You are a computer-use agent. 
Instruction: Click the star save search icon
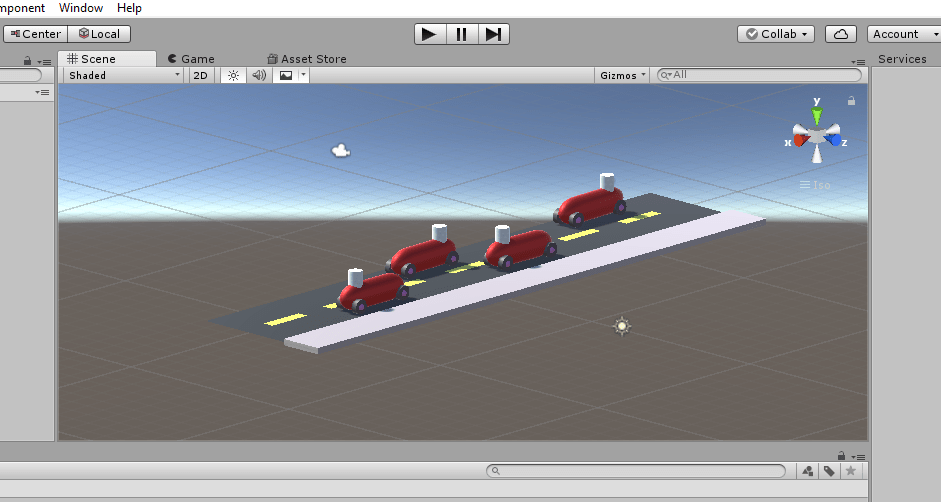tap(851, 471)
